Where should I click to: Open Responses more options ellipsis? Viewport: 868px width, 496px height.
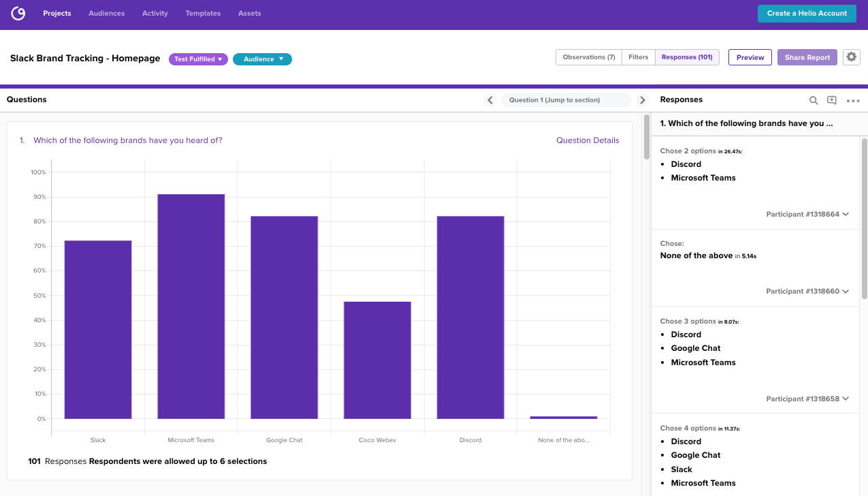pyautogui.click(x=853, y=101)
